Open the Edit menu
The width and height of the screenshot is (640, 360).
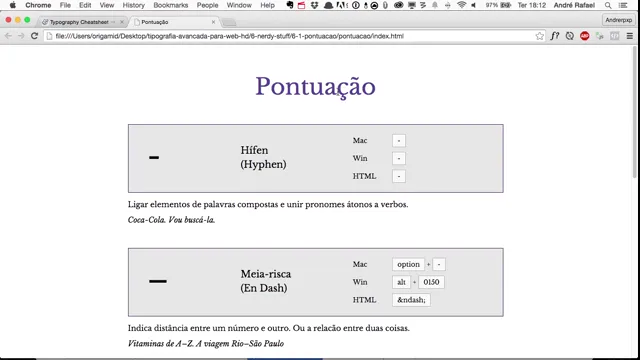point(85,5)
